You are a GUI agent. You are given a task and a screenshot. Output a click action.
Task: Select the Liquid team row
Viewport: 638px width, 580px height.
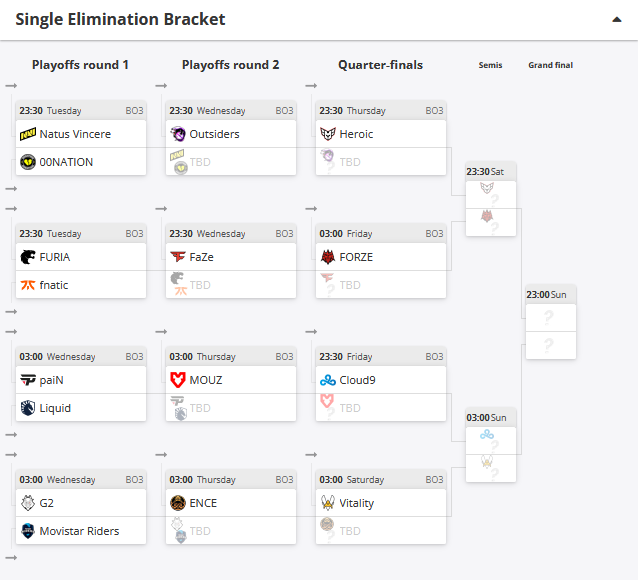[80, 408]
